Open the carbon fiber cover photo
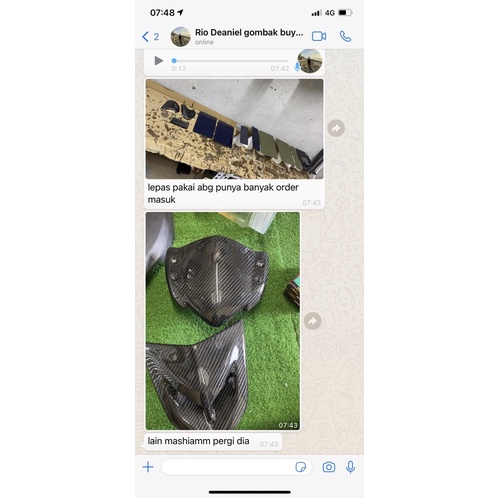The width and height of the screenshot is (498, 498). 223,321
